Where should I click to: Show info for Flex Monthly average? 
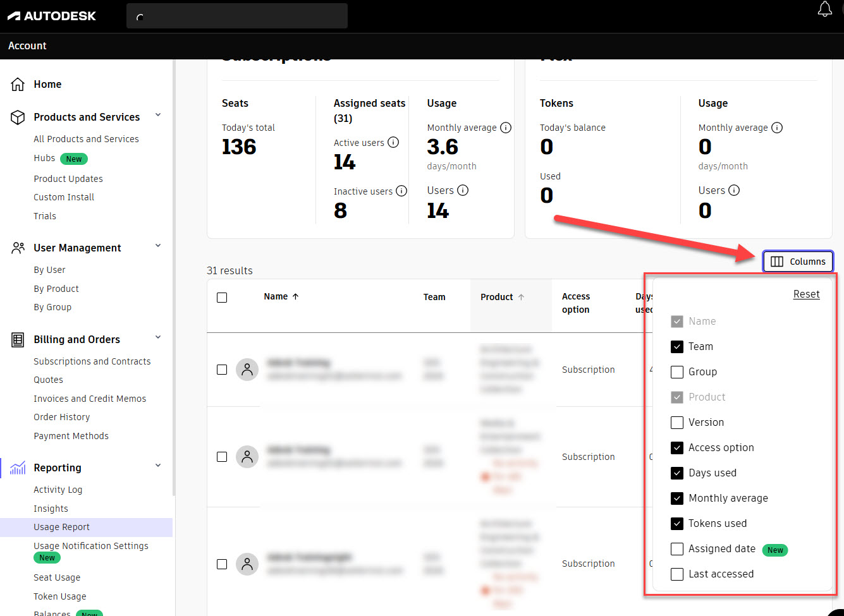[777, 128]
